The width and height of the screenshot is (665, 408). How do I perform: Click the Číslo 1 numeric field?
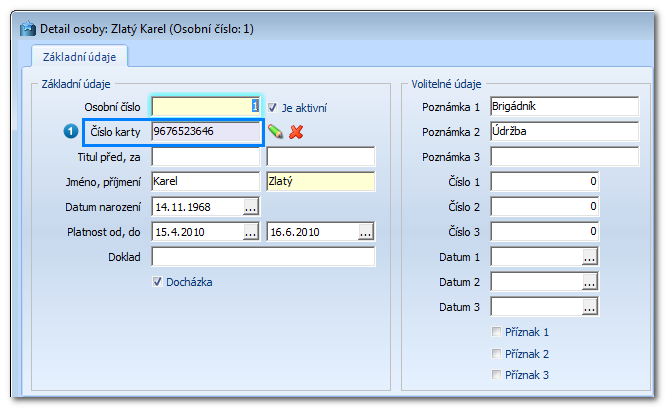tap(545, 182)
